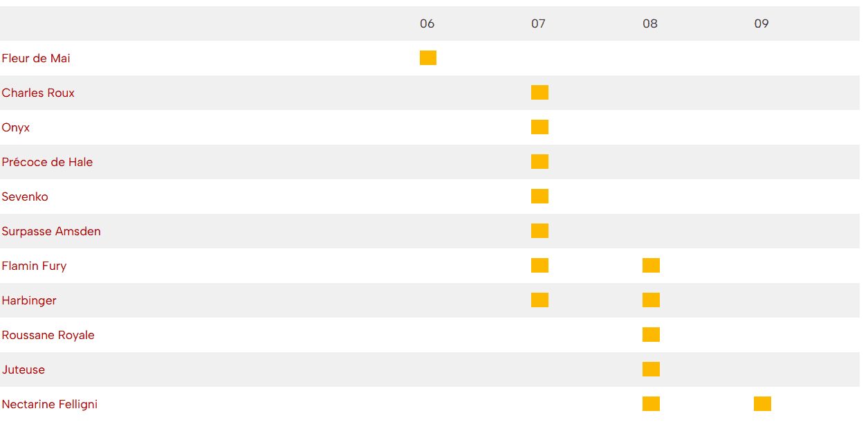Open the Harbinger variety link
Screen dimensions: 868x438
tap(29, 300)
